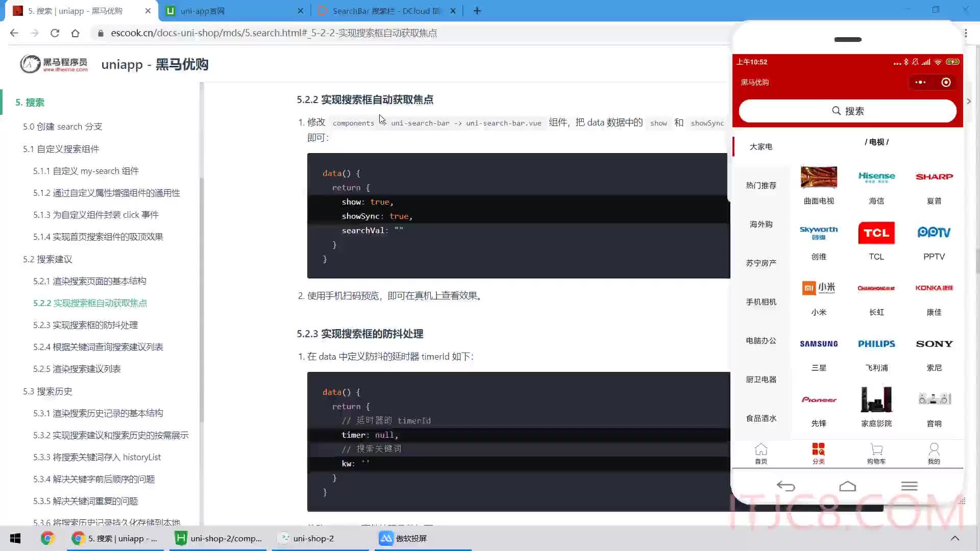Expand the system tray hidden icons
This screenshot has width=980, height=551.
point(955,538)
